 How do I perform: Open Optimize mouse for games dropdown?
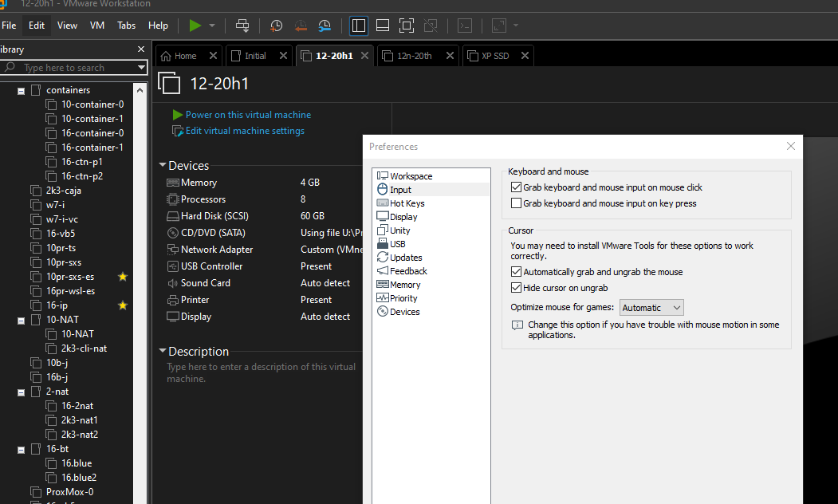tap(651, 308)
